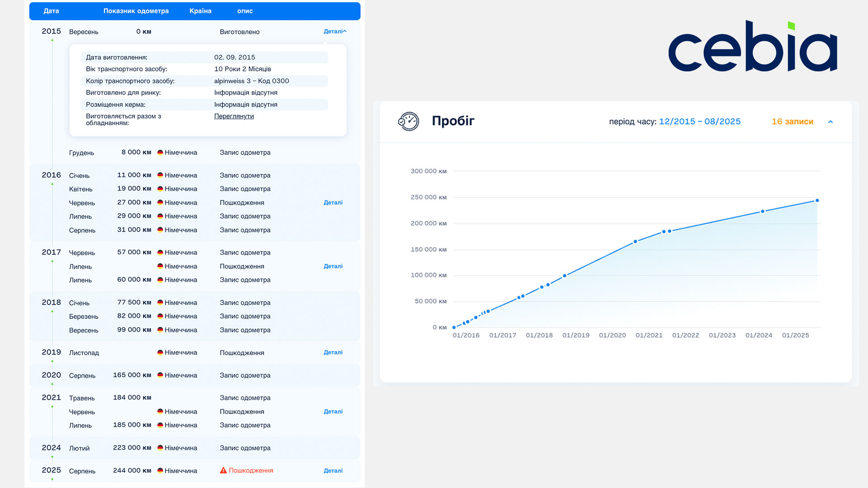Open Деталі for November 2019 damage

pos(333,352)
